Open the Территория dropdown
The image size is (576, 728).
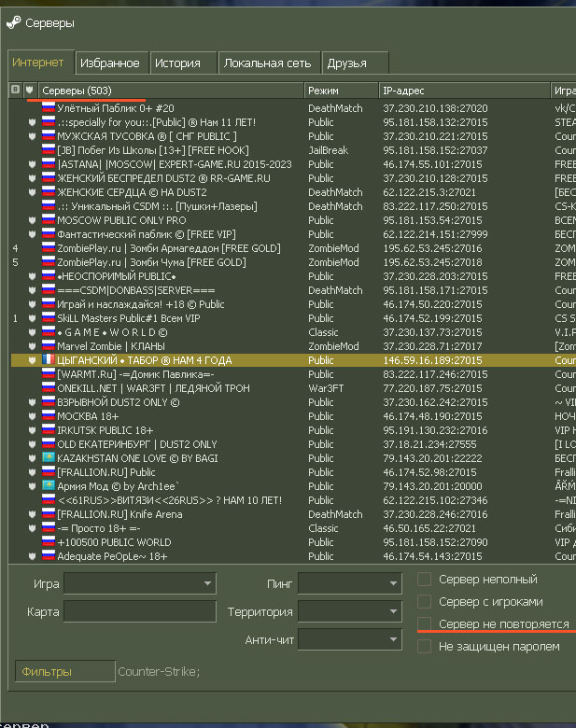pos(350,611)
